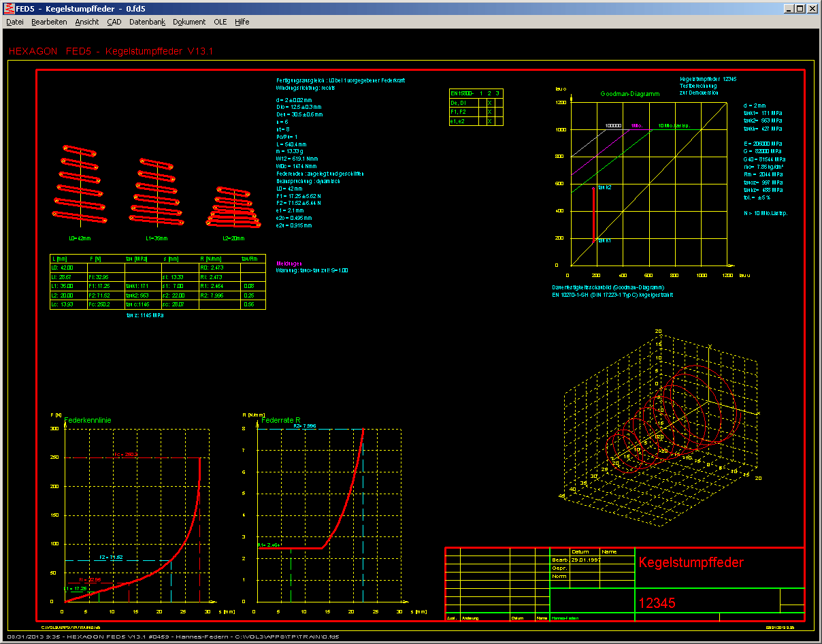Maximize the FED5 window
The image size is (822, 644).
[800, 9]
